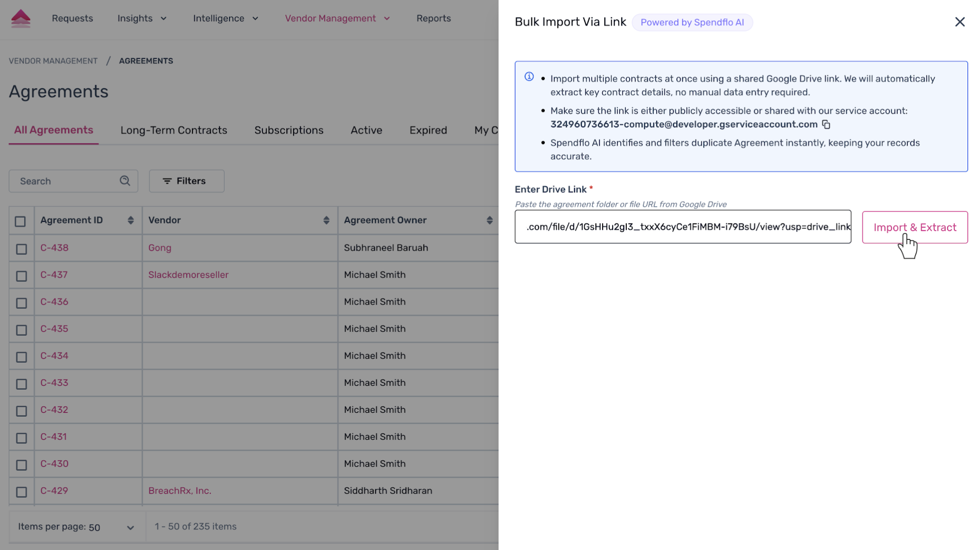Viewport: 980px width, 550px height.
Task: Open the Slackdemoreseller vendor link
Action: tap(188, 275)
